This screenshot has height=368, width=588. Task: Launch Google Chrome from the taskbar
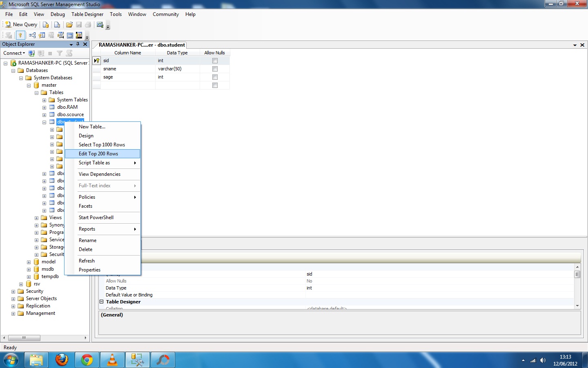tap(87, 360)
